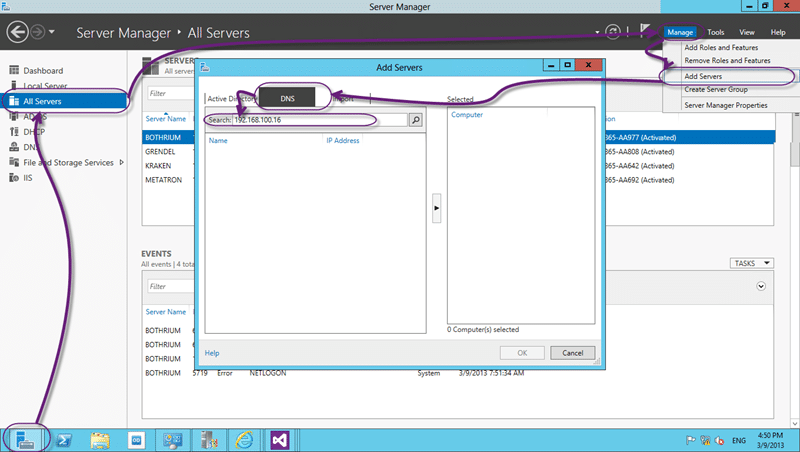Image resolution: width=800 pixels, height=452 pixels.
Task: Open the events TASKS dropdown
Action: 752,263
